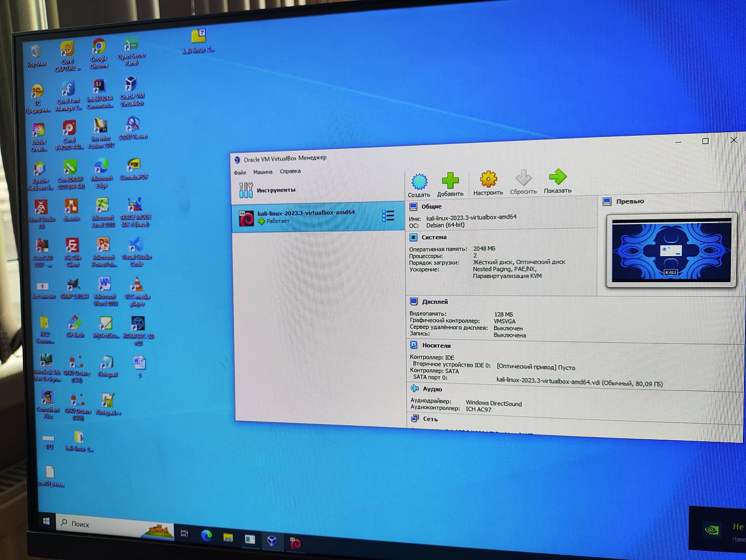746x560 pixels.
Task: Click the memory value "2048 МБ"
Action: [x=484, y=249]
